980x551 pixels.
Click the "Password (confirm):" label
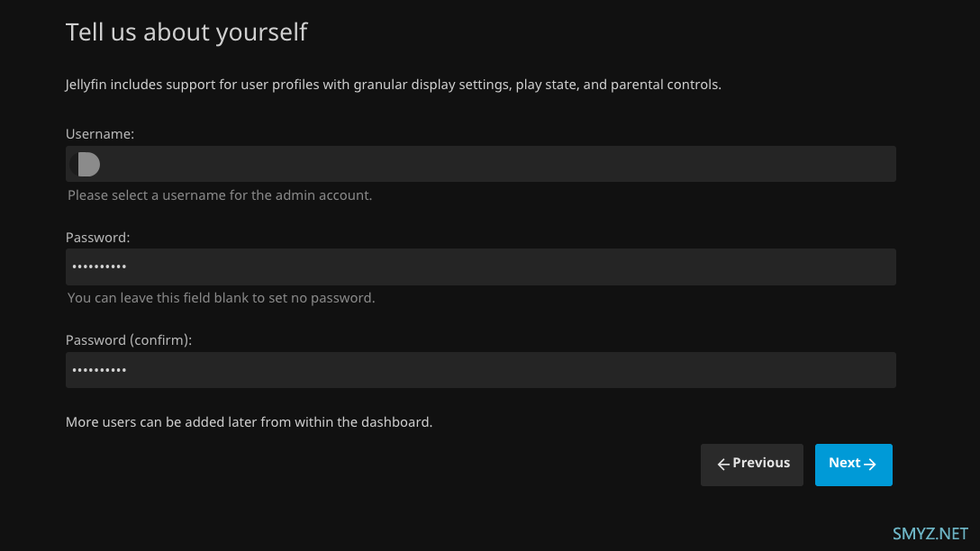[x=129, y=340]
